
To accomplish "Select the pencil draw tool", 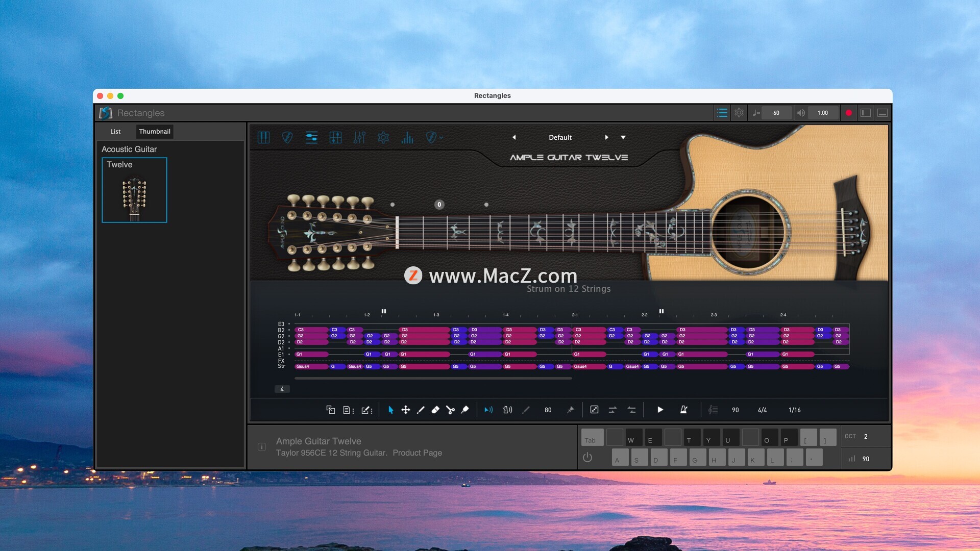I will point(421,410).
